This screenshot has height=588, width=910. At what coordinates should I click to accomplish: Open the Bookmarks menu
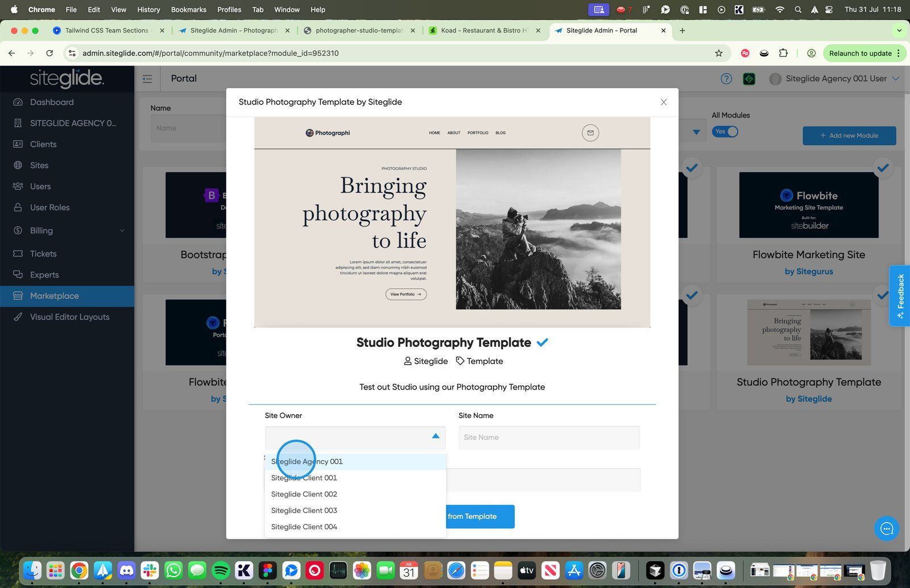(x=188, y=10)
